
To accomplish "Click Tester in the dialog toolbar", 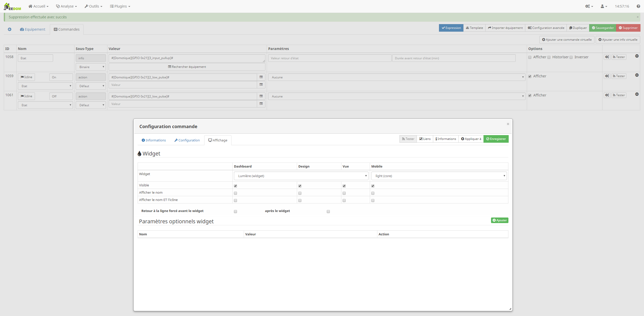I will pos(408,139).
